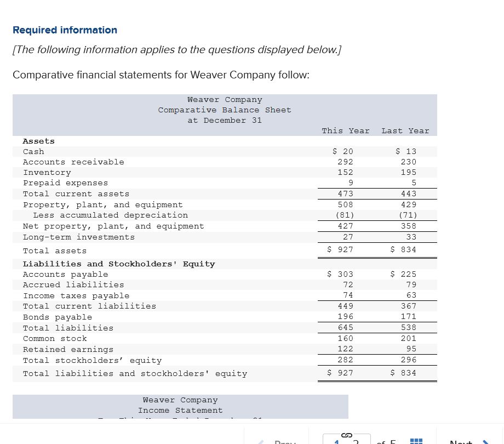The image size is (504, 444).
Task: Click Accrued liabilities value 72
Action: (x=348, y=285)
